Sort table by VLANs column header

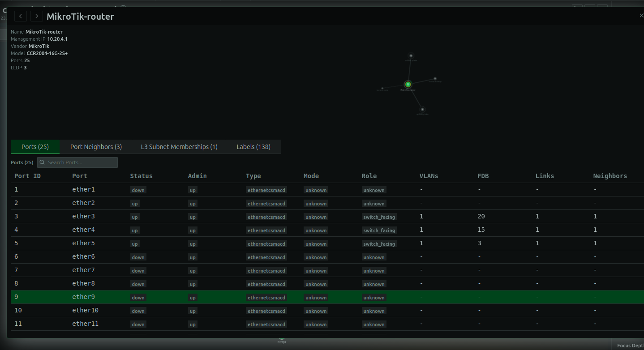point(429,176)
